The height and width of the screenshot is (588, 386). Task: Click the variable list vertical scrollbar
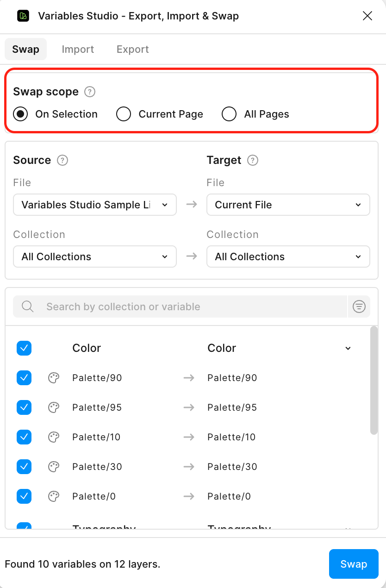(374, 381)
